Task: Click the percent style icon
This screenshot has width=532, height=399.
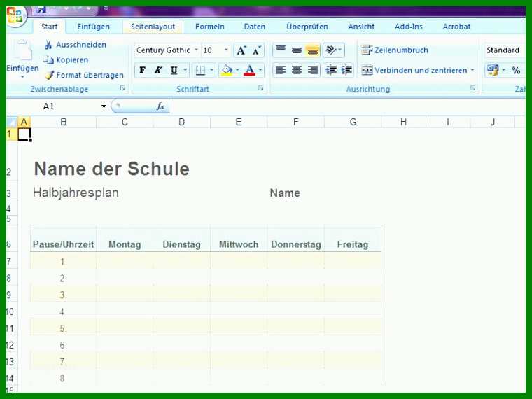Action: [516, 70]
